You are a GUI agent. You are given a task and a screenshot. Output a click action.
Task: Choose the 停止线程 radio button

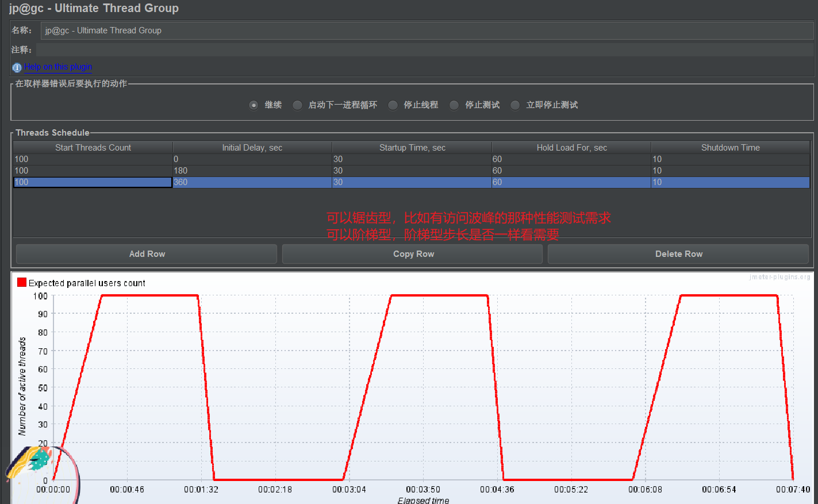click(393, 105)
